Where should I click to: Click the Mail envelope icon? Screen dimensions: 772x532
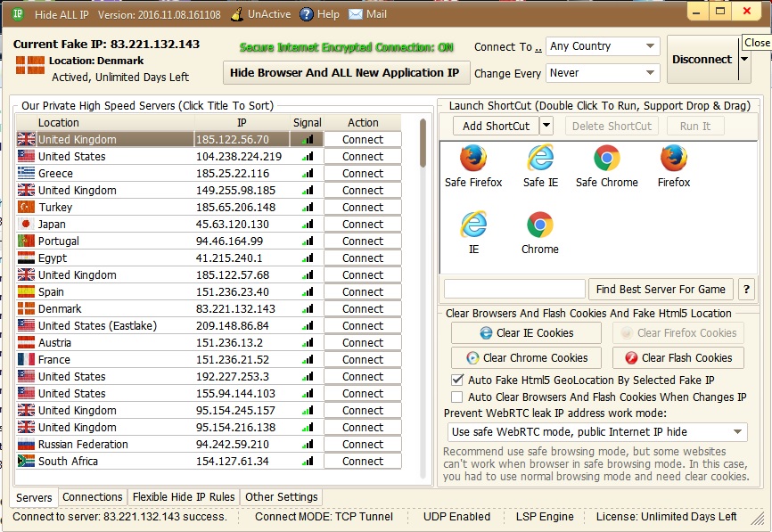(355, 14)
